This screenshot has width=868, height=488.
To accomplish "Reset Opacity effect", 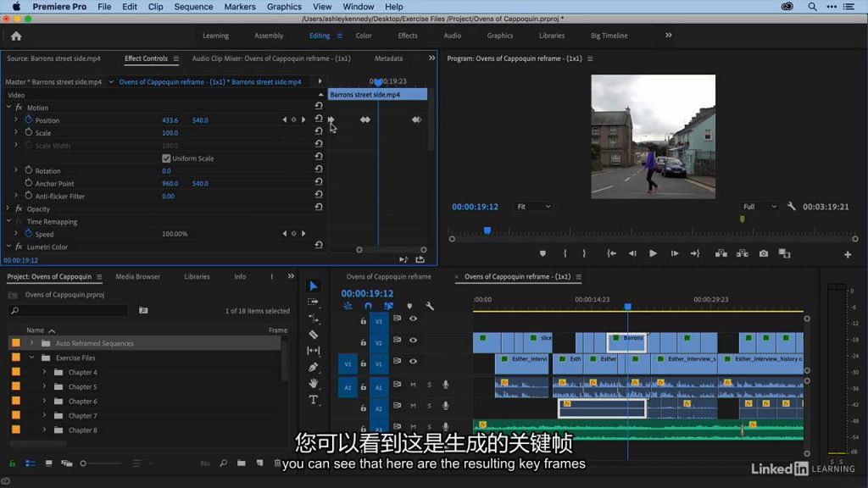I will pos(319,207).
